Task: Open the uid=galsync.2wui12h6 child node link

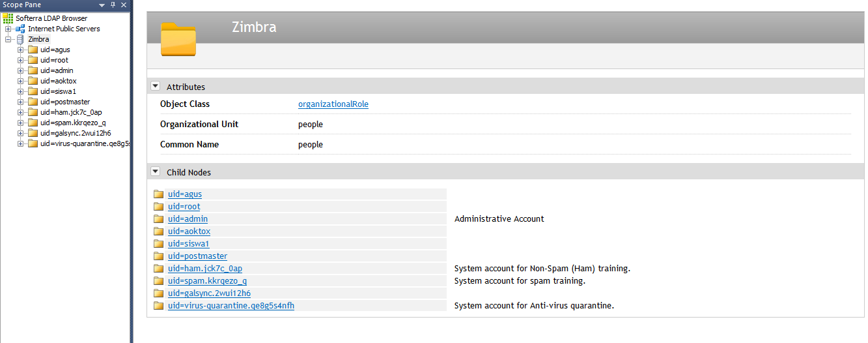Action: [210, 293]
